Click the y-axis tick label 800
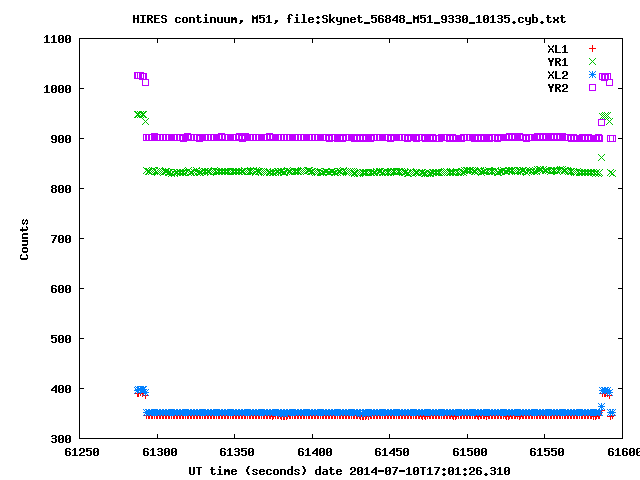 [x=61, y=189]
